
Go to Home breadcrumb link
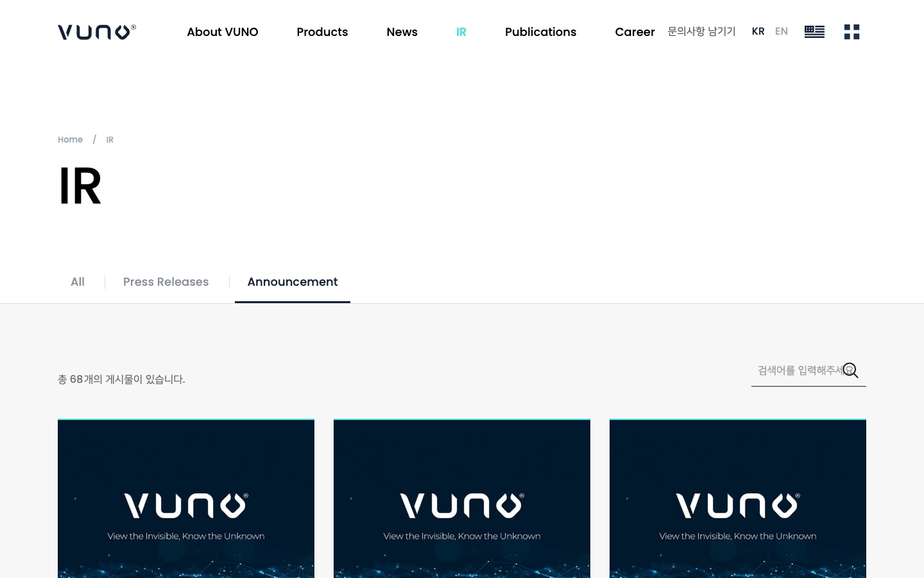(71, 139)
